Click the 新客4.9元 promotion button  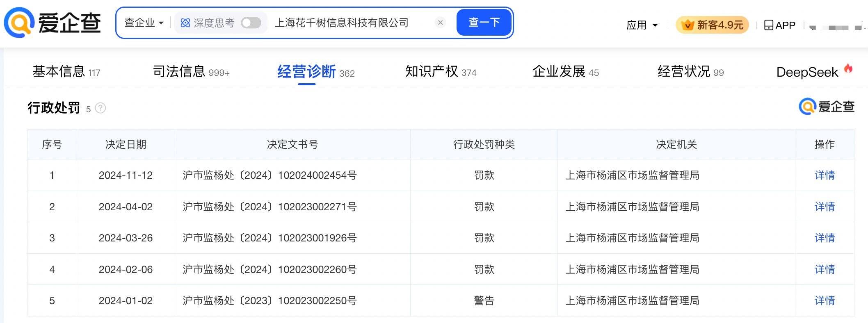click(x=712, y=25)
